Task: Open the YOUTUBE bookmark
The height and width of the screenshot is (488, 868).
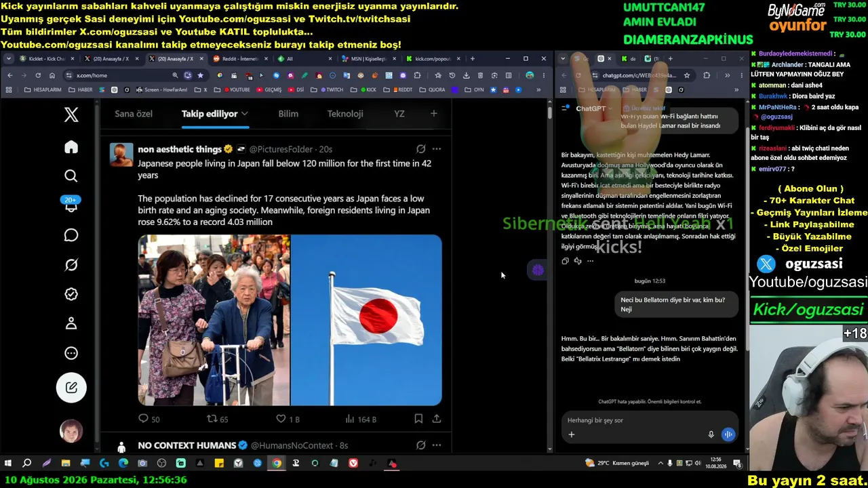Action: pyautogui.click(x=236, y=89)
